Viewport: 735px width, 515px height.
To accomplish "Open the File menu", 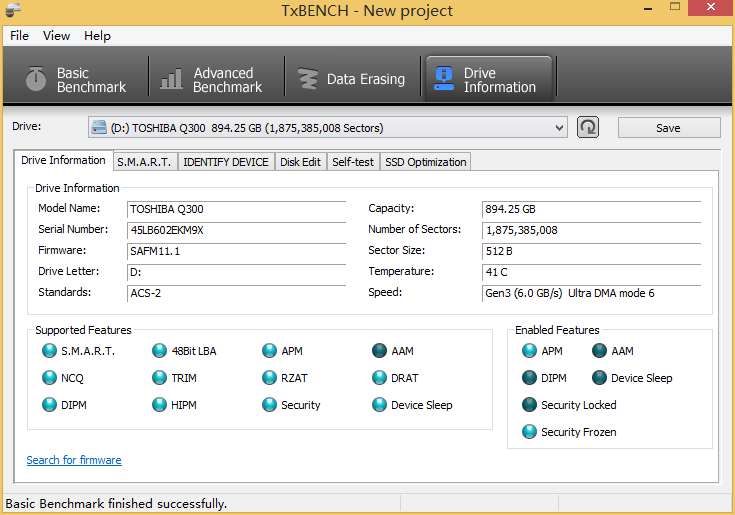I will pyautogui.click(x=19, y=36).
